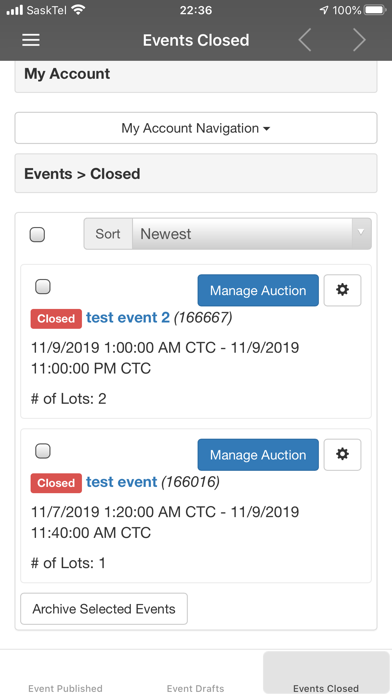Click Archive Selected Events button
The height and width of the screenshot is (696, 392).
click(x=104, y=609)
